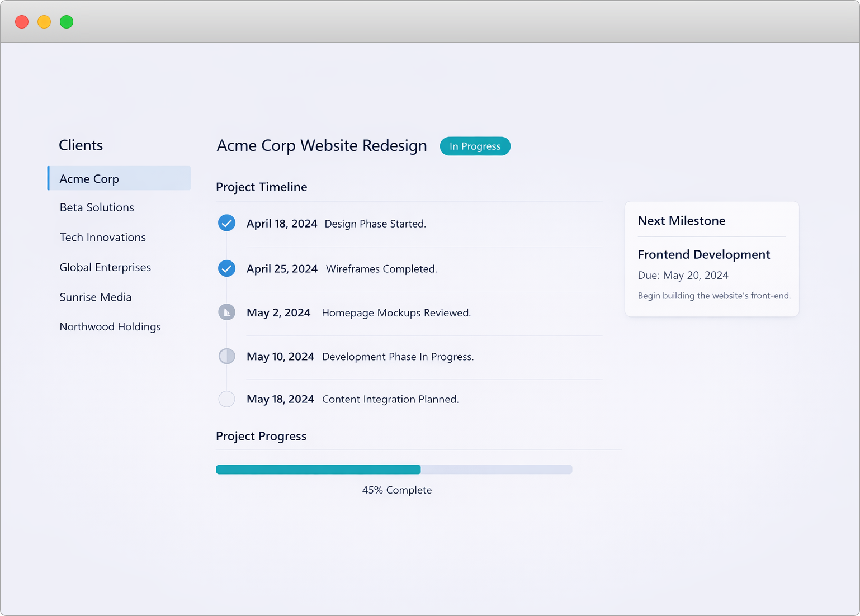Click the Due: May 20, 2024 text
Viewport: 860px width, 616px height.
(683, 276)
